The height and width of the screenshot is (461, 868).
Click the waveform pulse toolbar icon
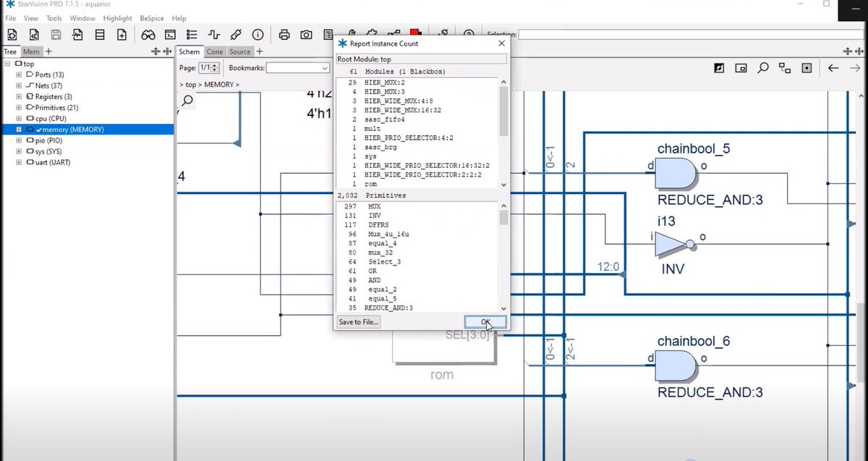point(213,34)
